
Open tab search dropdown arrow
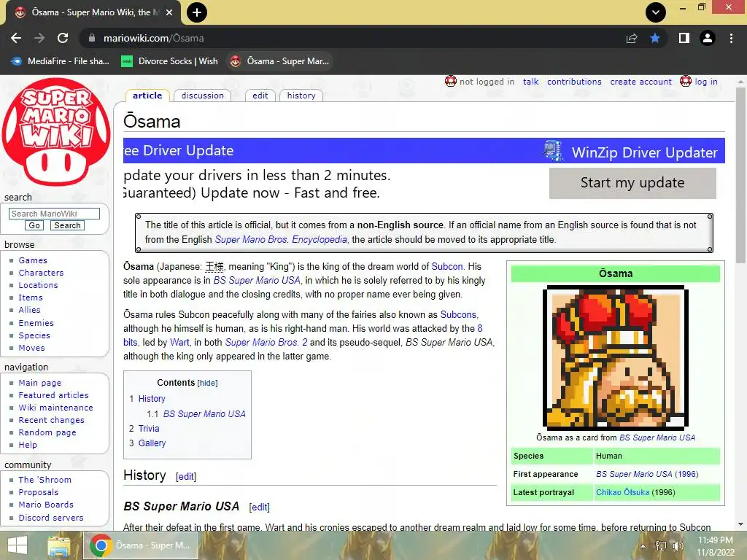[656, 12]
